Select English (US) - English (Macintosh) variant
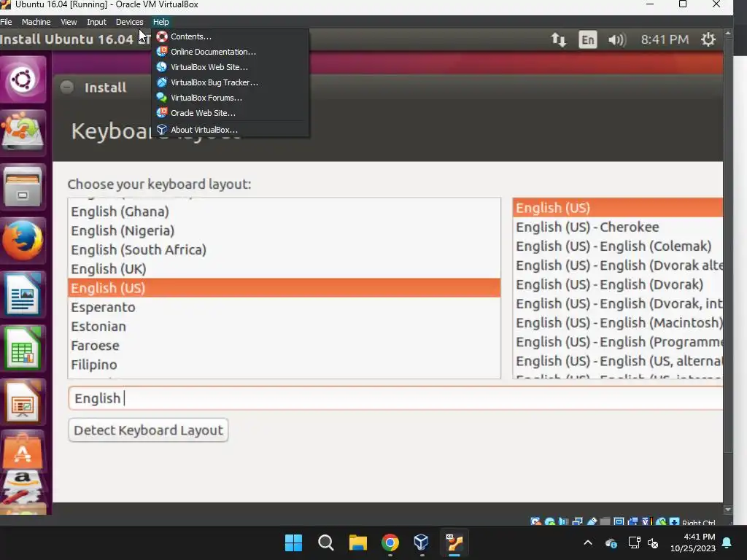The height and width of the screenshot is (560, 747). tap(618, 323)
